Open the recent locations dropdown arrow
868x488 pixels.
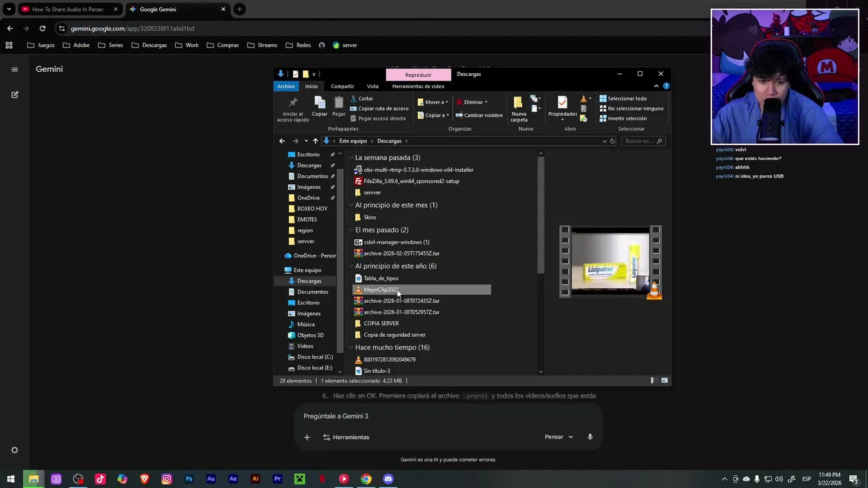(x=306, y=141)
